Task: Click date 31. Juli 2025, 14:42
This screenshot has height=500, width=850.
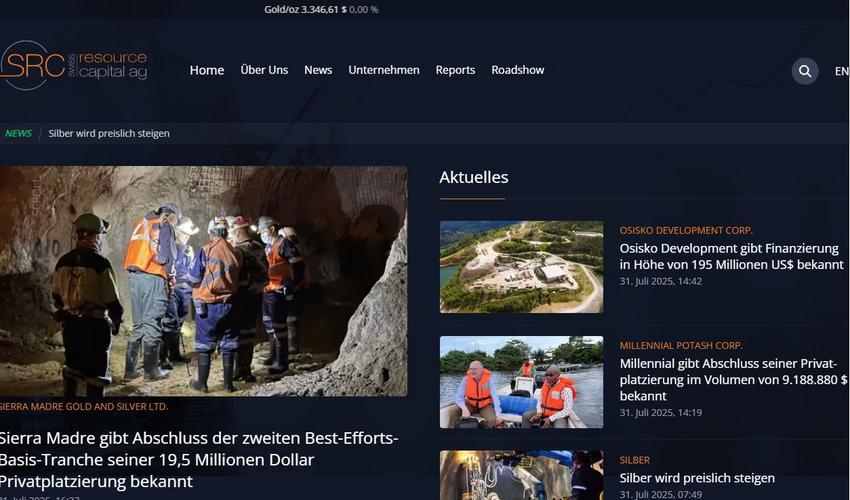Action: coord(661,281)
